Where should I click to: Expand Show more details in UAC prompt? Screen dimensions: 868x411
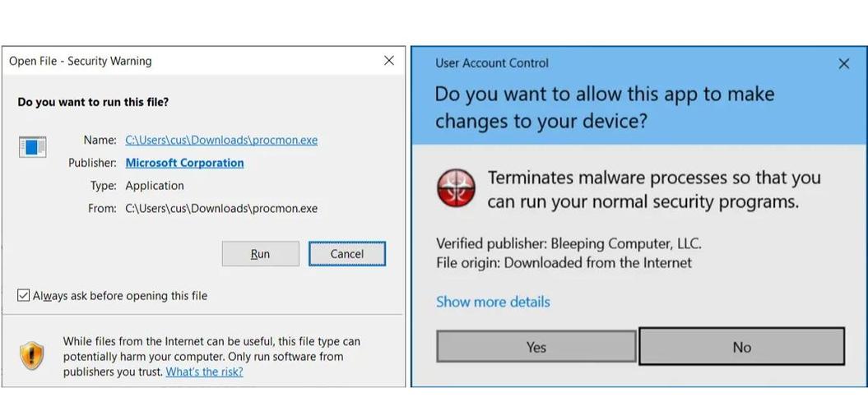pyautogui.click(x=493, y=302)
